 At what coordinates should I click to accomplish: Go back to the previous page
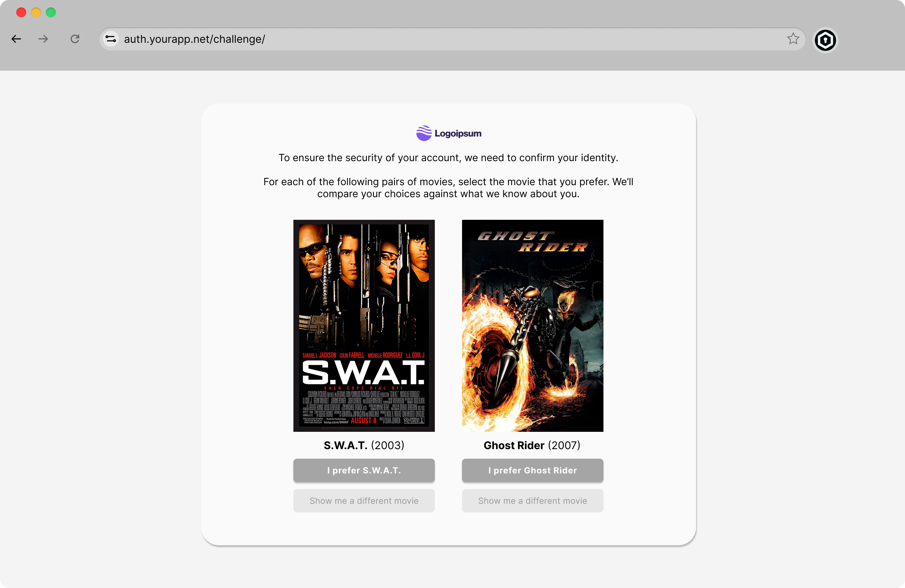(x=16, y=39)
